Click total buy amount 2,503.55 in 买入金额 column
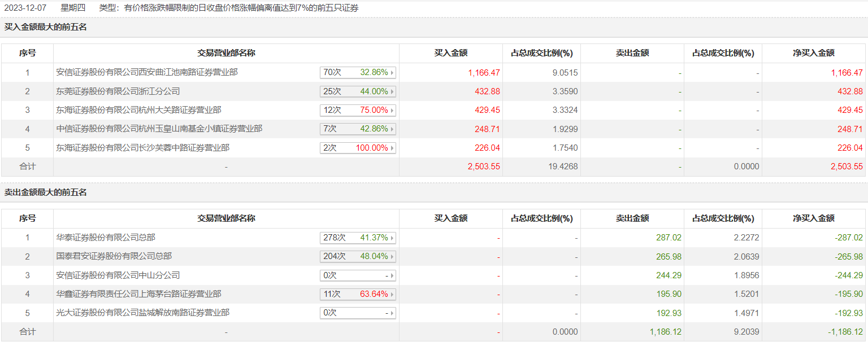 [x=484, y=166]
